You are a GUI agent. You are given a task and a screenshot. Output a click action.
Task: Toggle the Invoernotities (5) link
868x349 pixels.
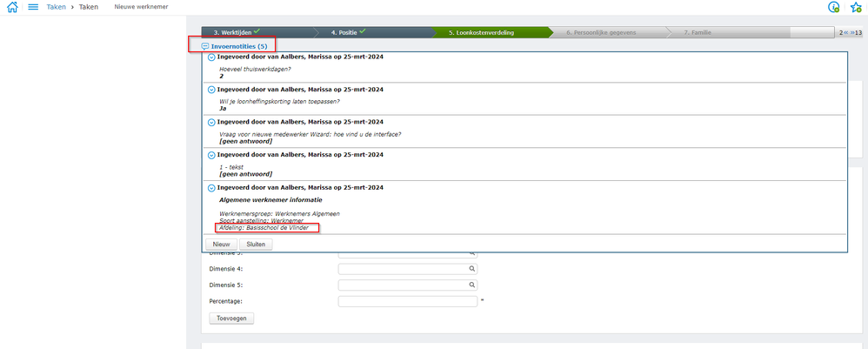pos(240,46)
